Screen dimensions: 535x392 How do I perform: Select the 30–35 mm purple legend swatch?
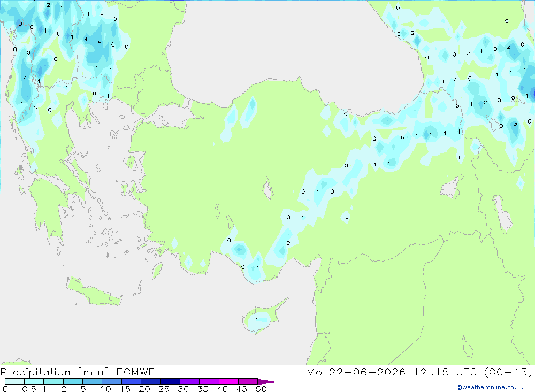pos(189,381)
